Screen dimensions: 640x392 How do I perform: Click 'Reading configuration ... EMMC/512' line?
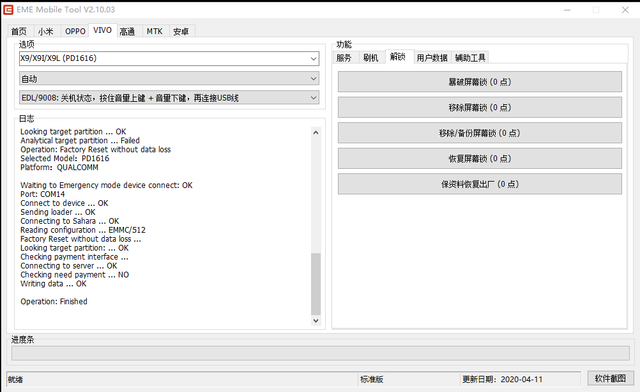pos(83,230)
